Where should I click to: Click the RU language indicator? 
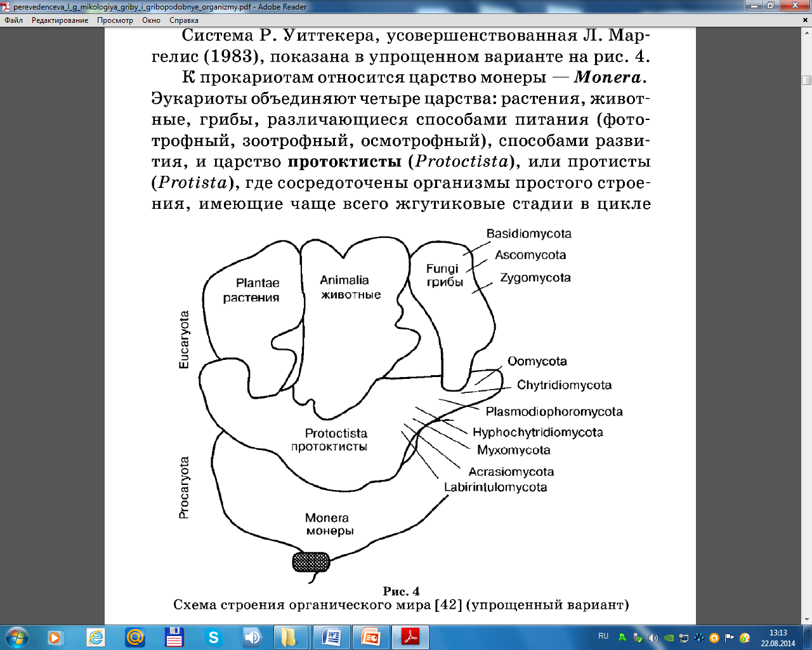[x=603, y=636]
